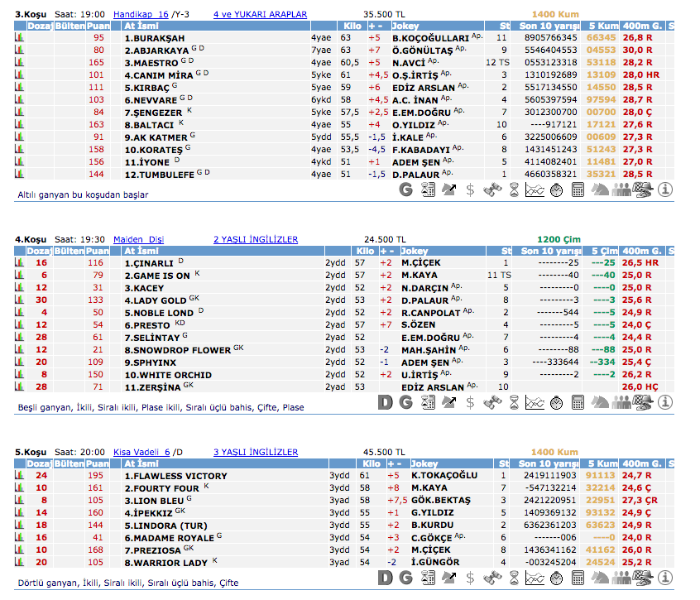Open the calculator icon under race 3
This screenshot has width=700, height=600.
pos(578,190)
